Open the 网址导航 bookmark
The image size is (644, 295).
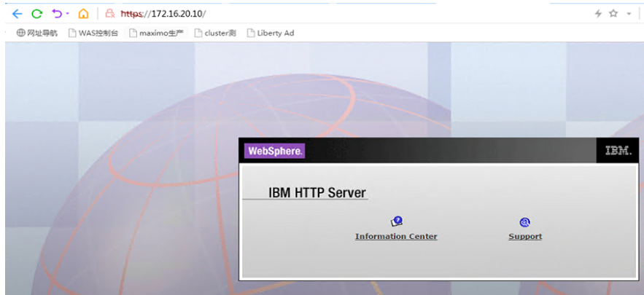click(37, 34)
